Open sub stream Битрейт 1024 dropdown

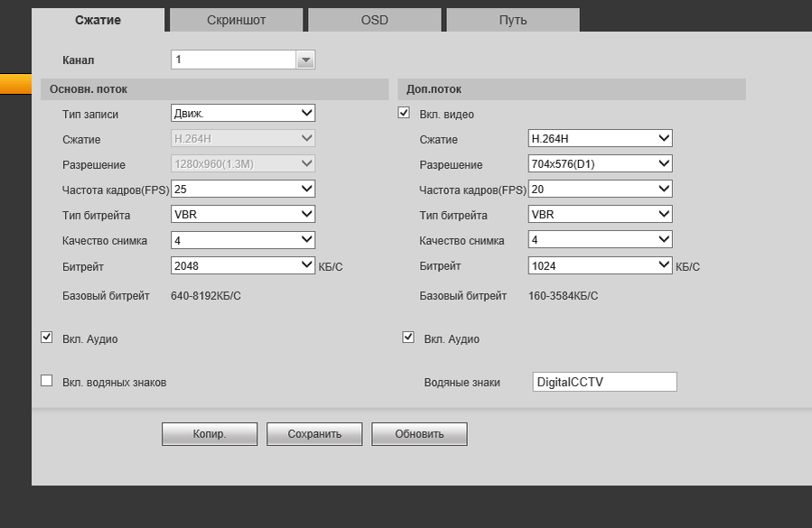(x=601, y=265)
